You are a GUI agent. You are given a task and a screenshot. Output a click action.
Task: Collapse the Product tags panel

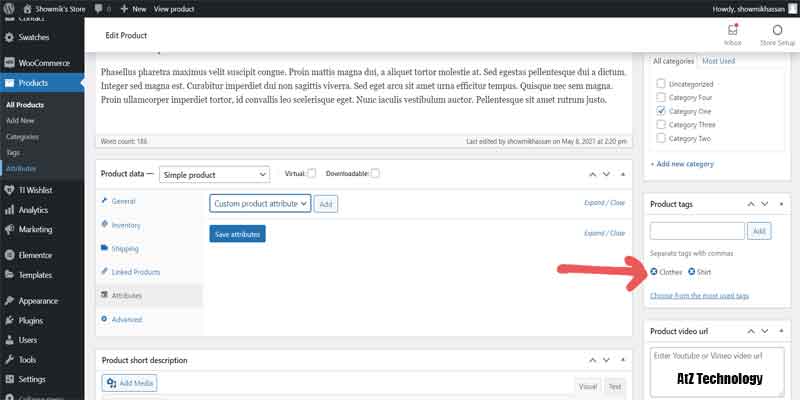point(779,204)
